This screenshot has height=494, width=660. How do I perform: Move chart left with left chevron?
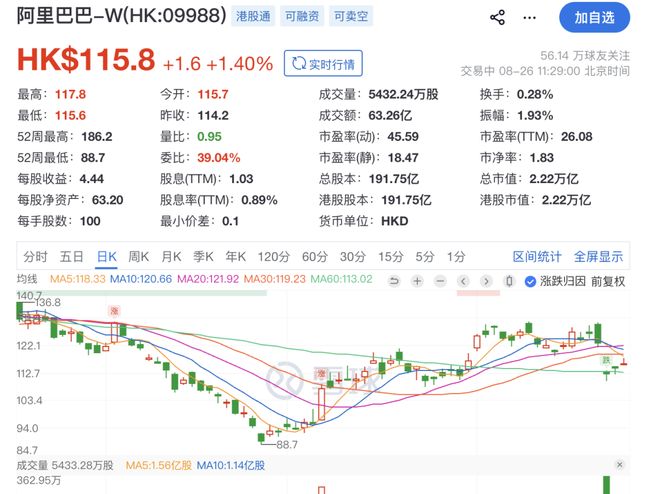point(463,281)
